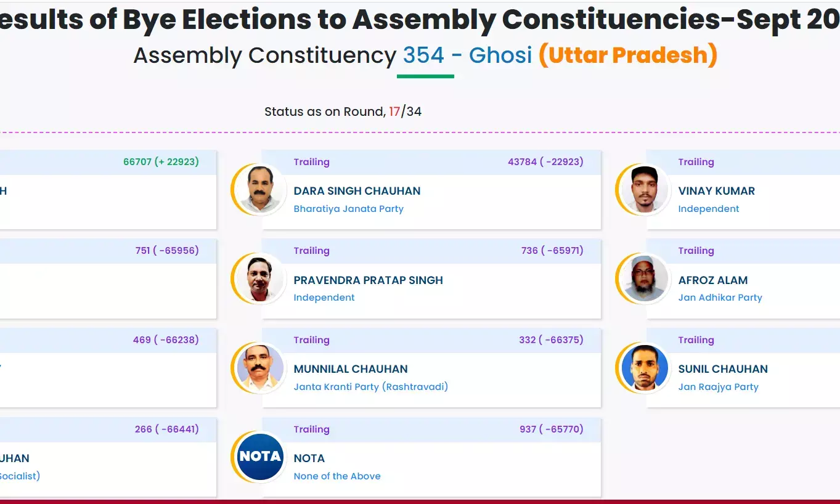840x504 pixels.
Task: Click the Jan Raajya Party label
Action: coord(719,387)
